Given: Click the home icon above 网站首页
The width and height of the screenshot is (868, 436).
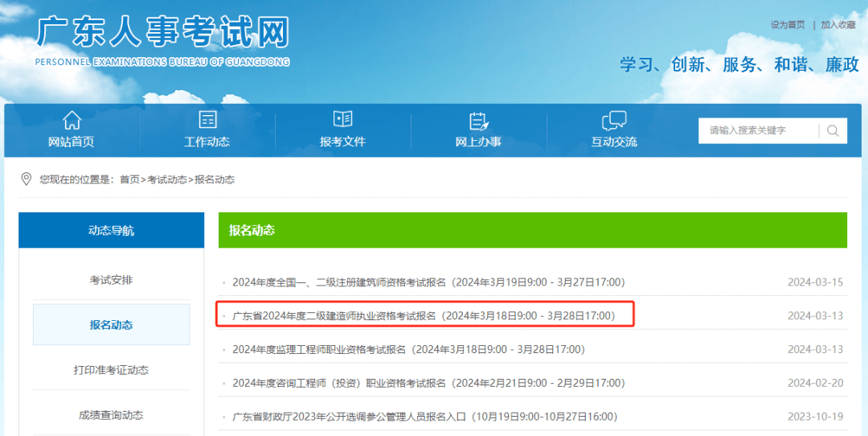Looking at the screenshot, I should tap(72, 120).
